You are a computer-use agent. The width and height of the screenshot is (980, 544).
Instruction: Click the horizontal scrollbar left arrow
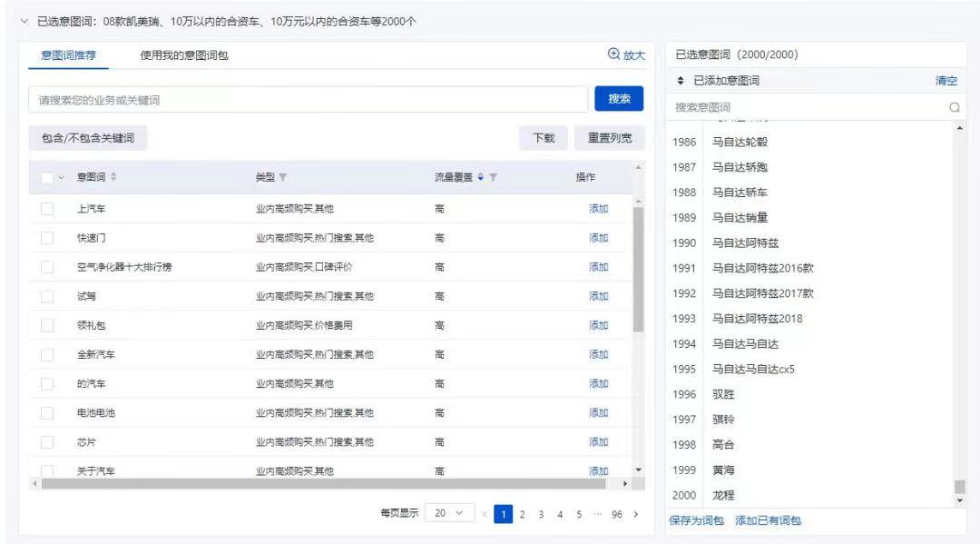(34, 484)
